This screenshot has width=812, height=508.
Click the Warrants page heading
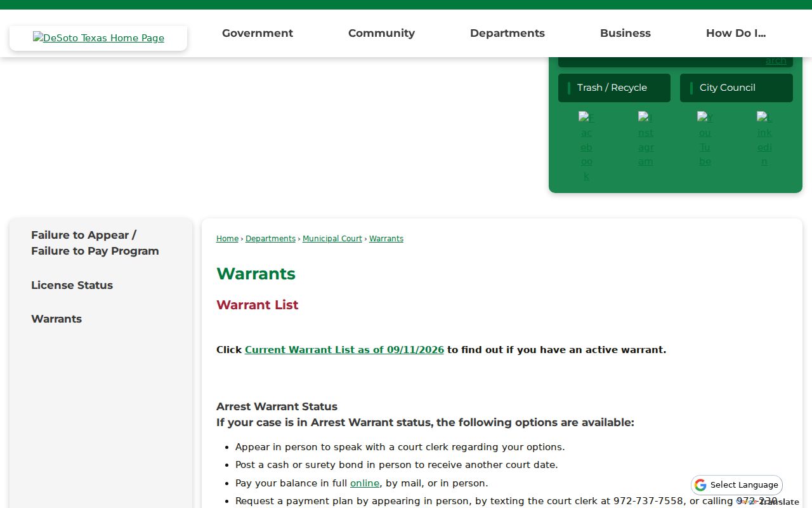coord(256,274)
